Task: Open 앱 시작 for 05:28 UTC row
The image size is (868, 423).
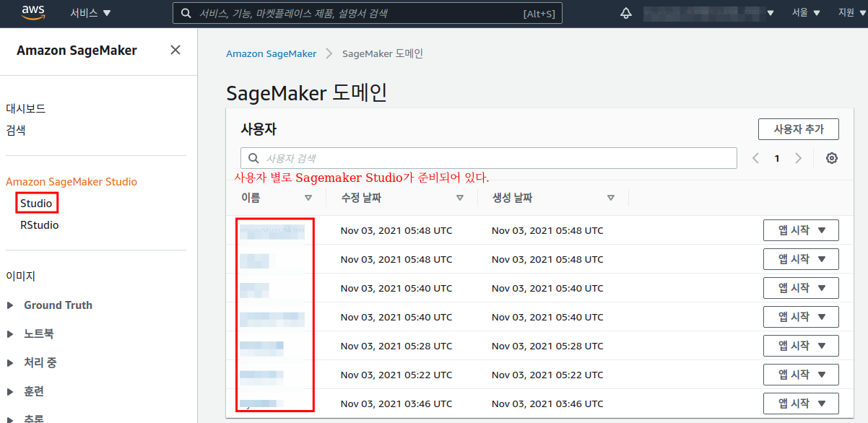Action: 801,346
